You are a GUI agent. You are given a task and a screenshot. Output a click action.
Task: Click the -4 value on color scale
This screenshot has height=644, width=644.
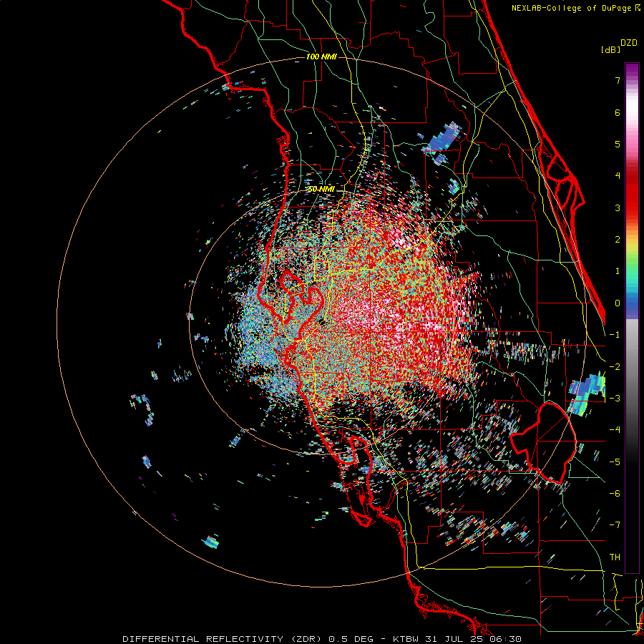615,430
